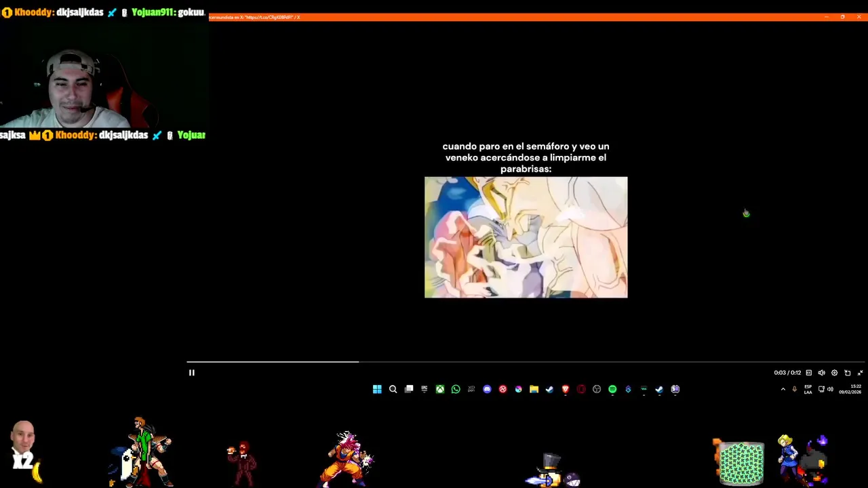This screenshot has width=868, height=488.
Task: Open the ESP LAA language selector
Action: coord(808,389)
